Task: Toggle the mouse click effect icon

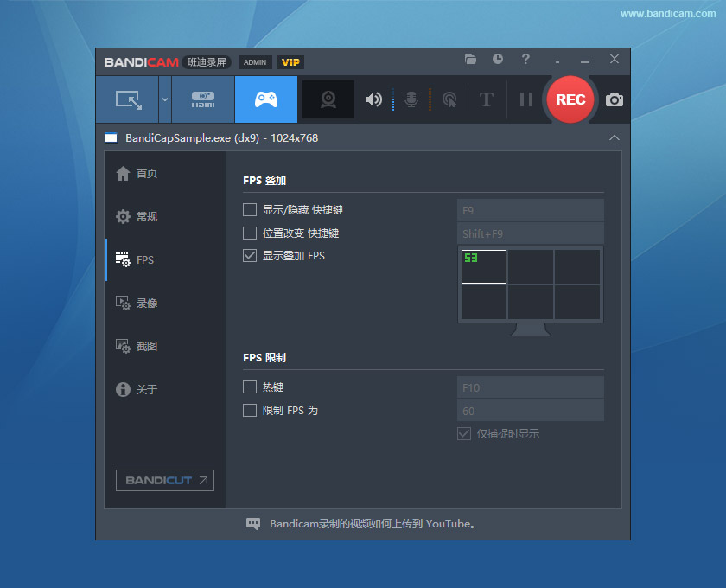Action: (x=449, y=99)
